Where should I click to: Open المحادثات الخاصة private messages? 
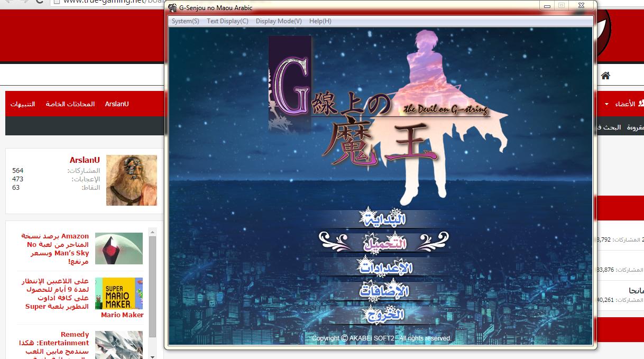pos(70,104)
